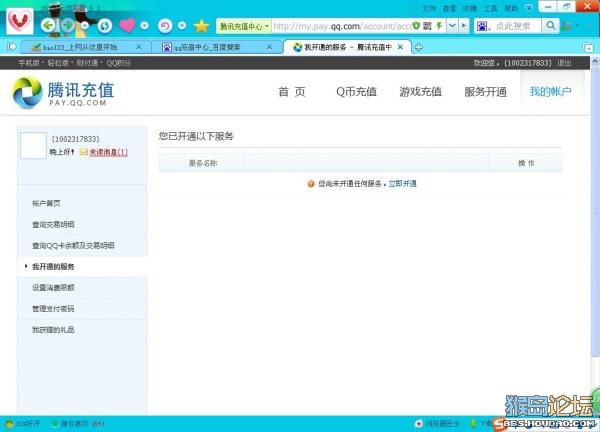
Task: Open 管理支付密码 in the sidebar
Action: (53, 308)
